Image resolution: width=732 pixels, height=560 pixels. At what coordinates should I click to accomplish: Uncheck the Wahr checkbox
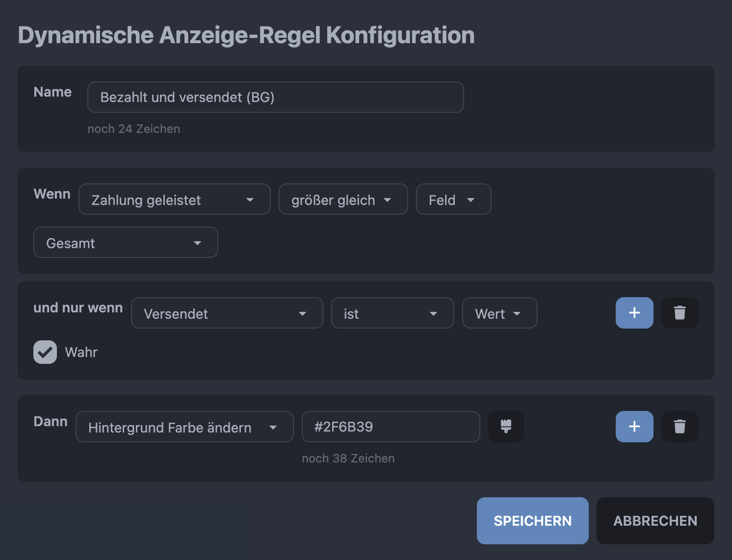point(45,352)
